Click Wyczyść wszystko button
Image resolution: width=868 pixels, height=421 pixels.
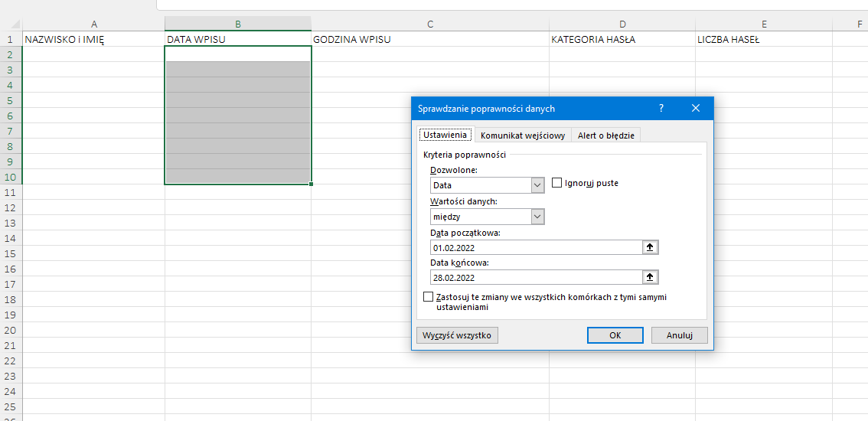(457, 335)
